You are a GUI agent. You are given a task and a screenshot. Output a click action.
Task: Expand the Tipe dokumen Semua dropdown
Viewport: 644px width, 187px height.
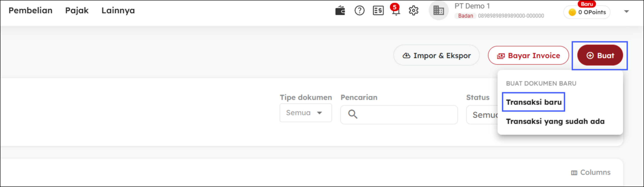coord(305,113)
